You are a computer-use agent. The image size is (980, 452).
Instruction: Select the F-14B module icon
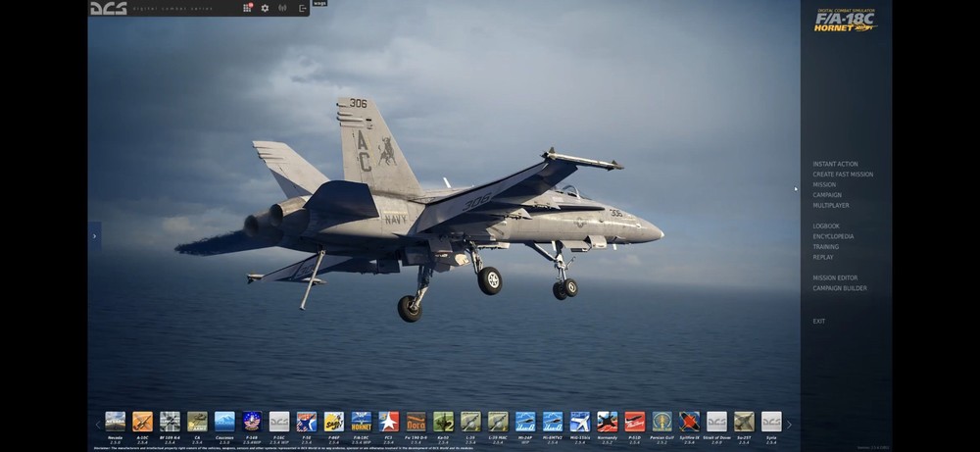tap(252, 422)
